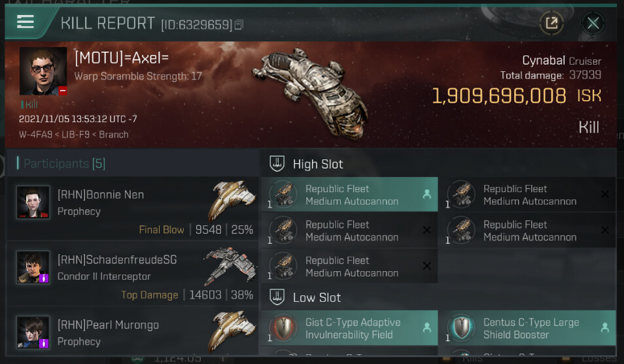Click the Condor II Interceptor ship icon
This screenshot has height=364, width=624.
tap(230, 265)
